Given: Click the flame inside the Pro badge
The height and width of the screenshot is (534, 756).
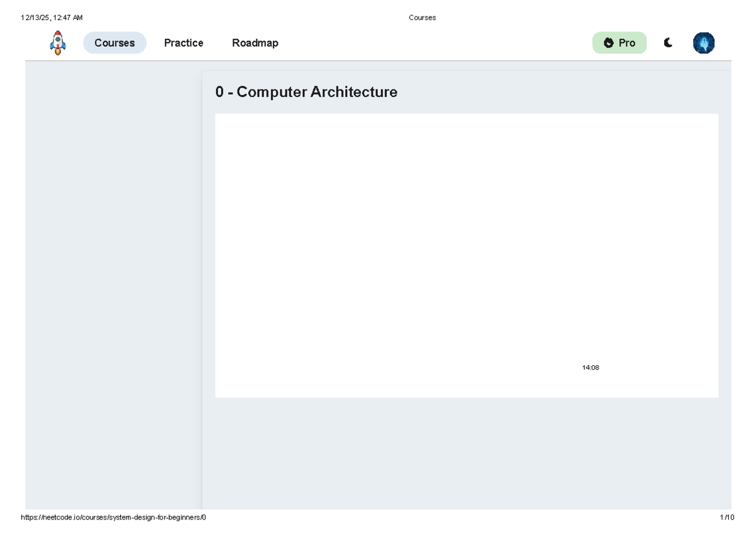Looking at the screenshot, I should coord(609,42).
